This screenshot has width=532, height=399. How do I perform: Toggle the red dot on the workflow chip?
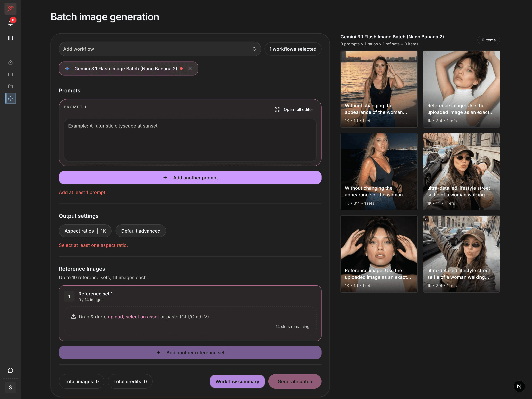tap(182, 68)
